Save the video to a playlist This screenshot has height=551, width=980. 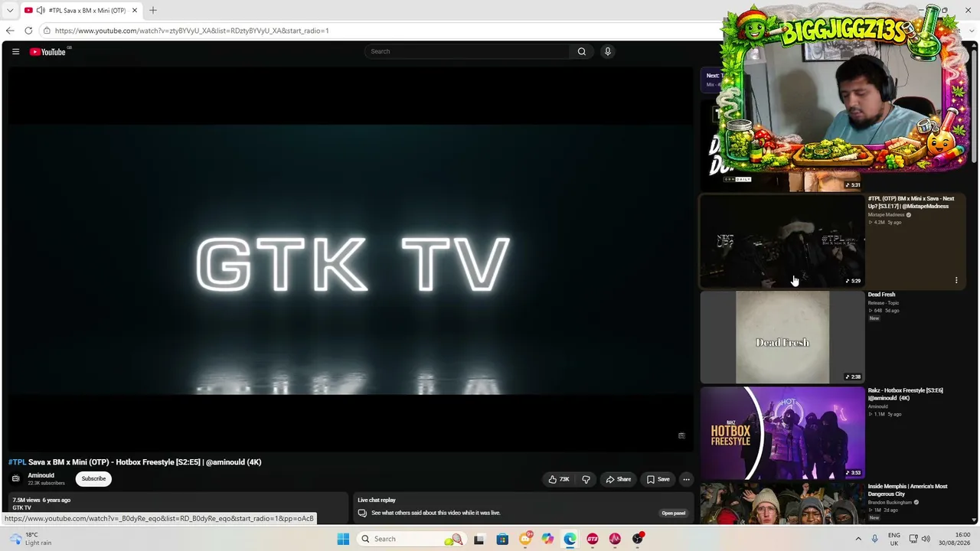coord(658,479)
